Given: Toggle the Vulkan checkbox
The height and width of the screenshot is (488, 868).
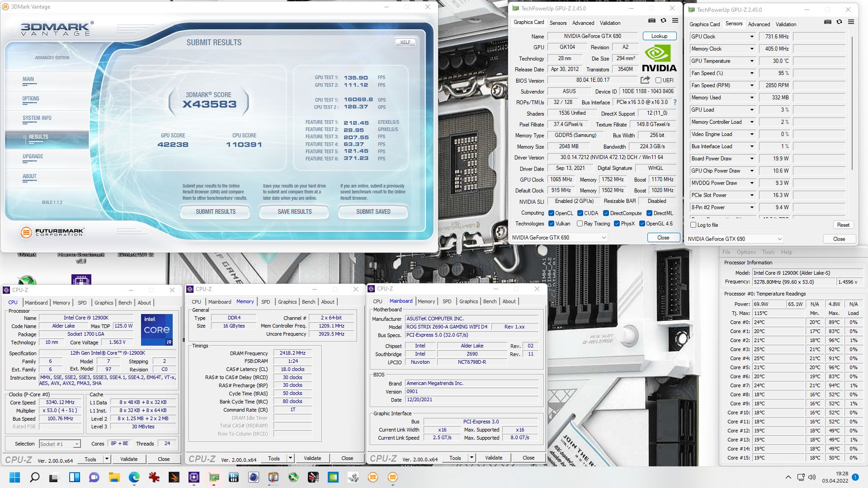Looking at the screenshot, I should [551, 224].
